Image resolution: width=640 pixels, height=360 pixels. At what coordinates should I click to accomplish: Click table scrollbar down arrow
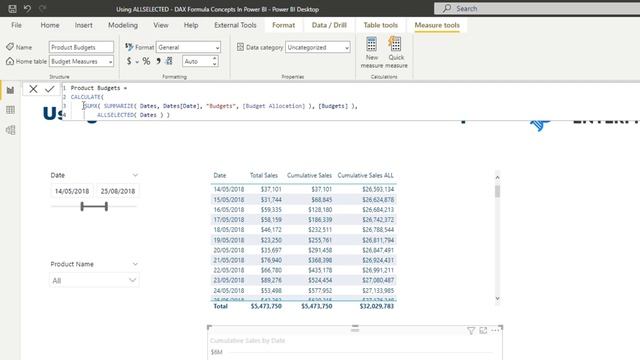click(497, 298)
